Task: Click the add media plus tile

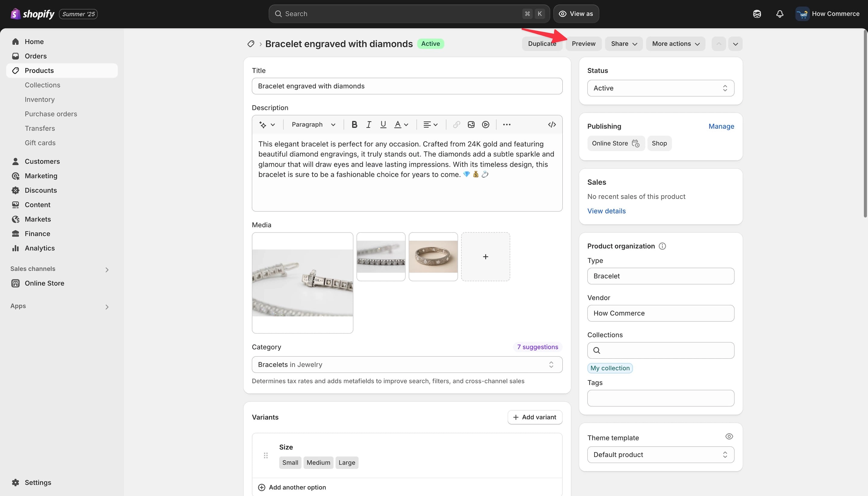Action: click(486, 257)
